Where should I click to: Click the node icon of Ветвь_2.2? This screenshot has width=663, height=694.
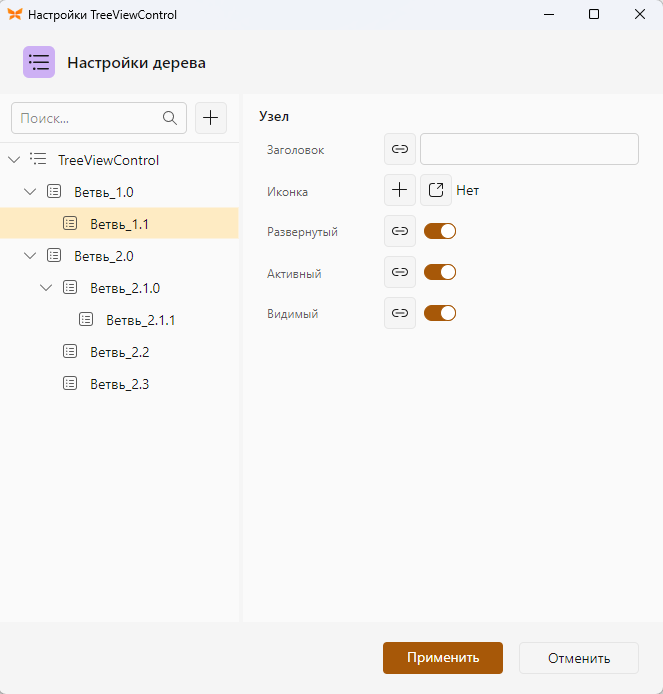(70, 351)
